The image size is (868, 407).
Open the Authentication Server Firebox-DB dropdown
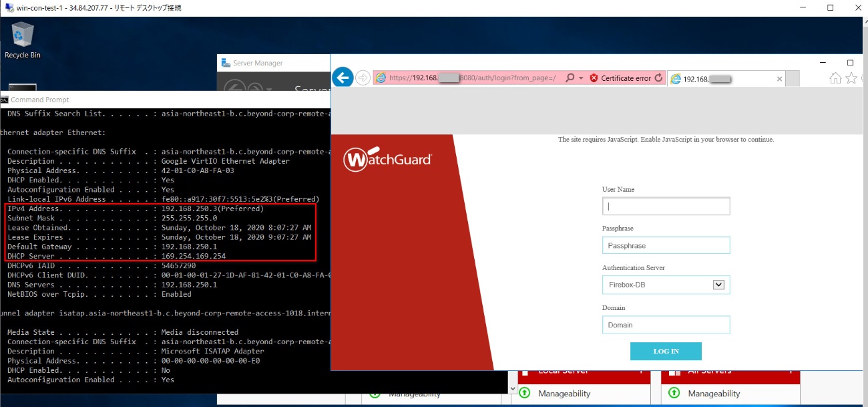(666, 285)
